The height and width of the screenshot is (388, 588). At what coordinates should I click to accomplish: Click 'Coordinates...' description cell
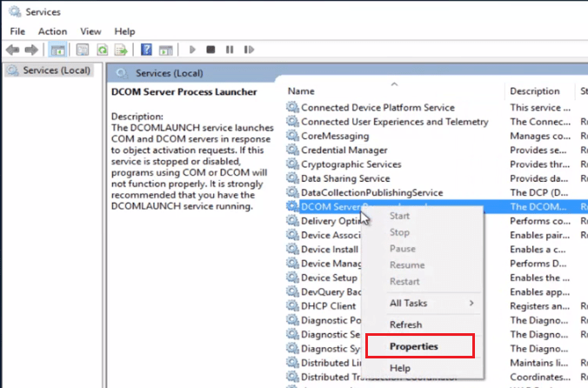coord(540,377)
